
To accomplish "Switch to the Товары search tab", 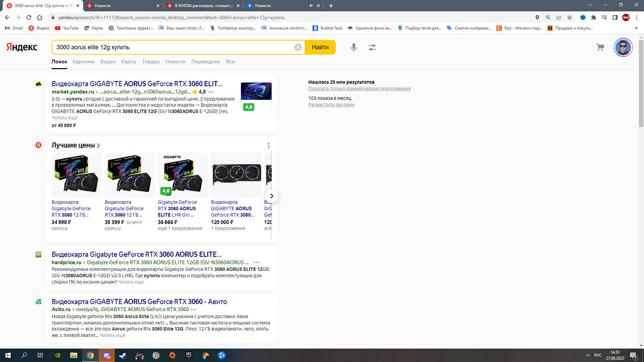I will click(151, 62).
